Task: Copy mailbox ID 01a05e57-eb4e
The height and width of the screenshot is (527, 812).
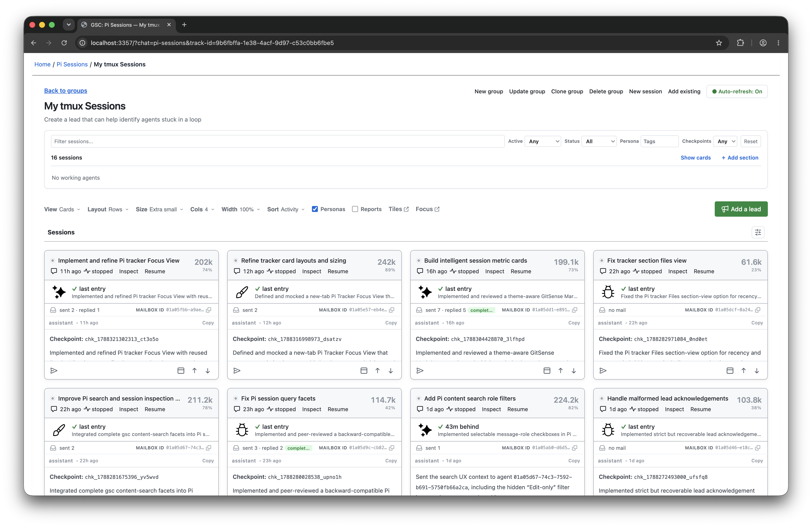Action: tap(392, 310)
